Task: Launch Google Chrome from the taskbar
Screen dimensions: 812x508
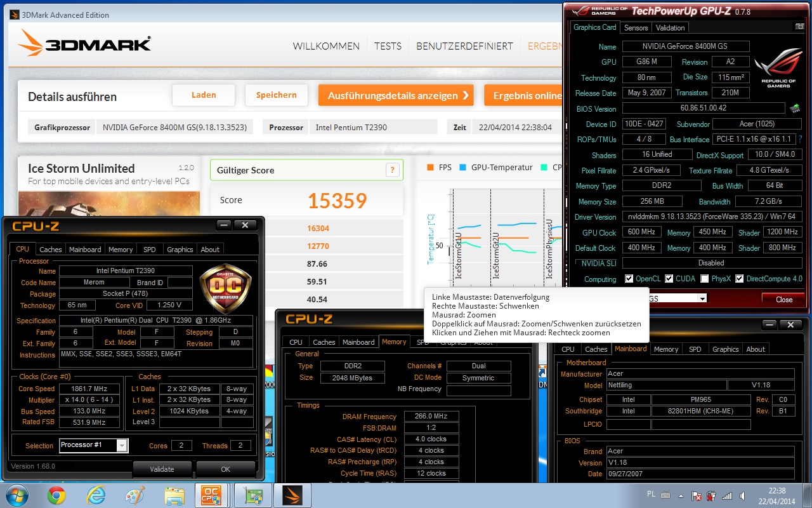Action: [56, 495]
